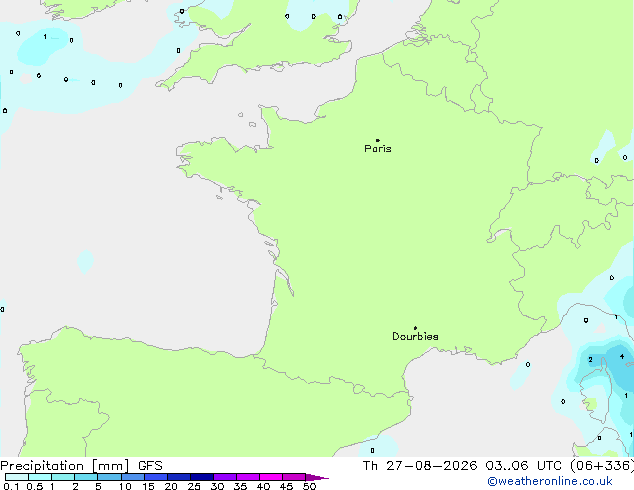Image resolution: width=634 pixels, height=490 pixels.
Task: Click the '03..06 UTC' time range text
Action: tap(524, 466)
